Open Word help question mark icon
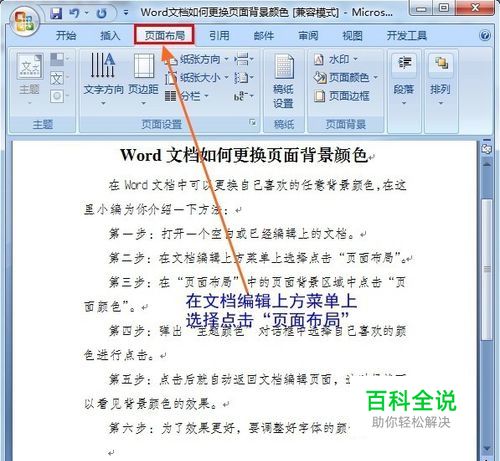 (485, 35)
